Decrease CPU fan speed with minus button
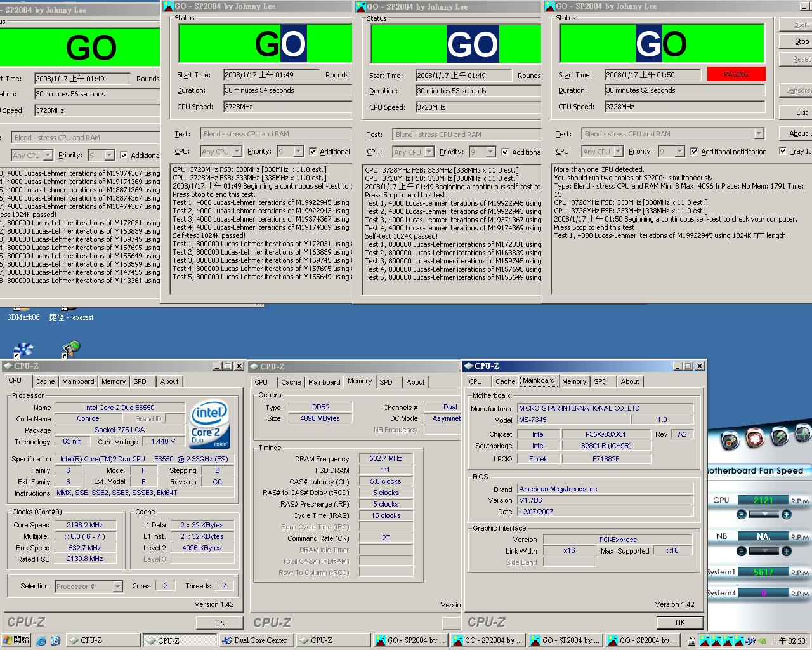 point(741,514)
